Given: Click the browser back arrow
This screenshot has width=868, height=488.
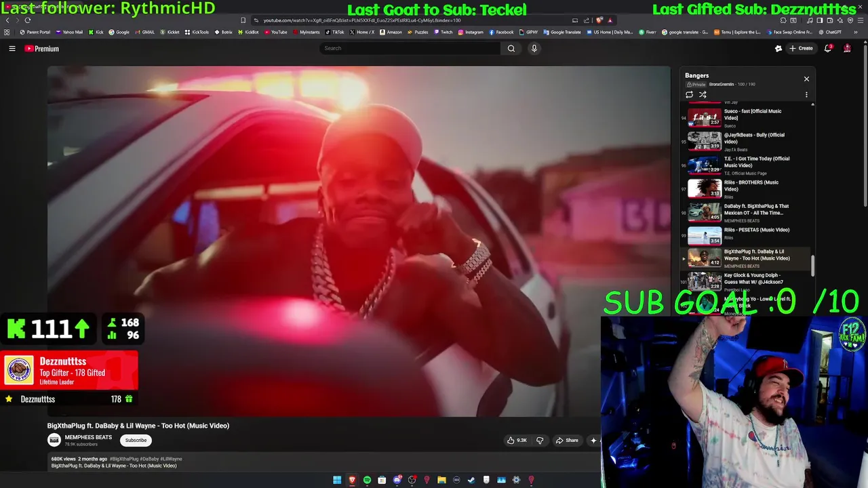Looking at the screenshot, I should (x=7, y=20).
